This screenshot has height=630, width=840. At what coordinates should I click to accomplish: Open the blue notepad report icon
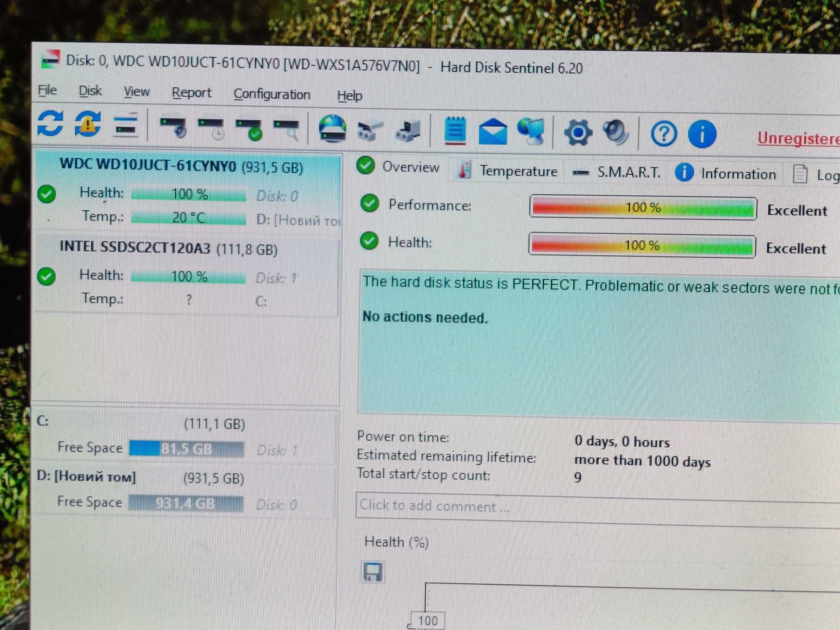pos(455,131)
